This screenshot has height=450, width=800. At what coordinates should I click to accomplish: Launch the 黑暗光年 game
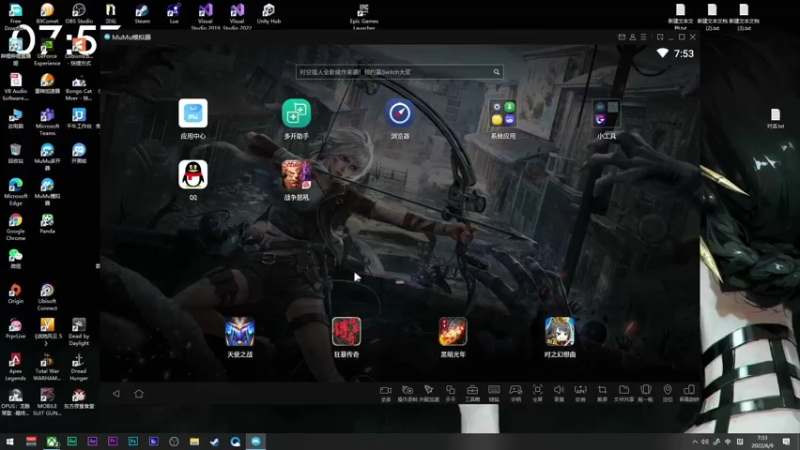point(453,332)
